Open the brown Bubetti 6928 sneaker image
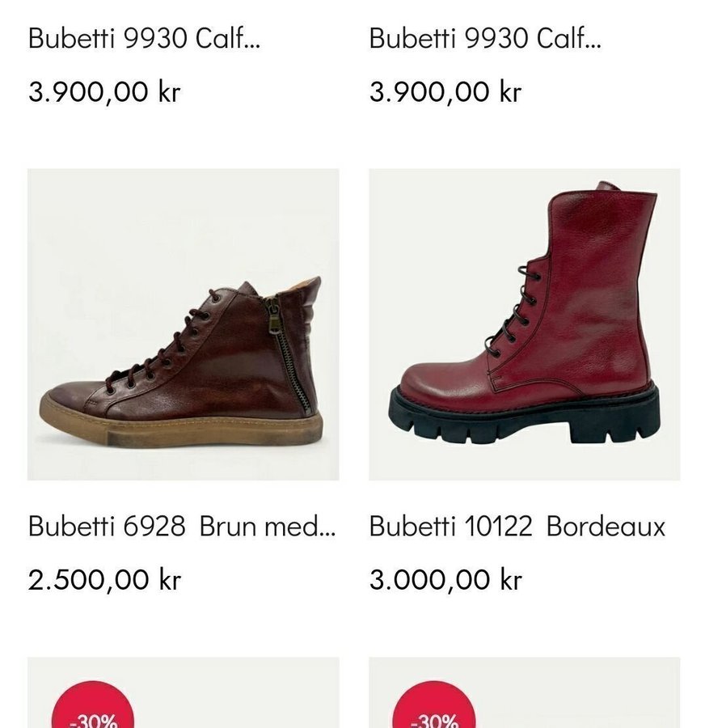The width and height of the screenshot is (705, 728). [x=183, y=324]
